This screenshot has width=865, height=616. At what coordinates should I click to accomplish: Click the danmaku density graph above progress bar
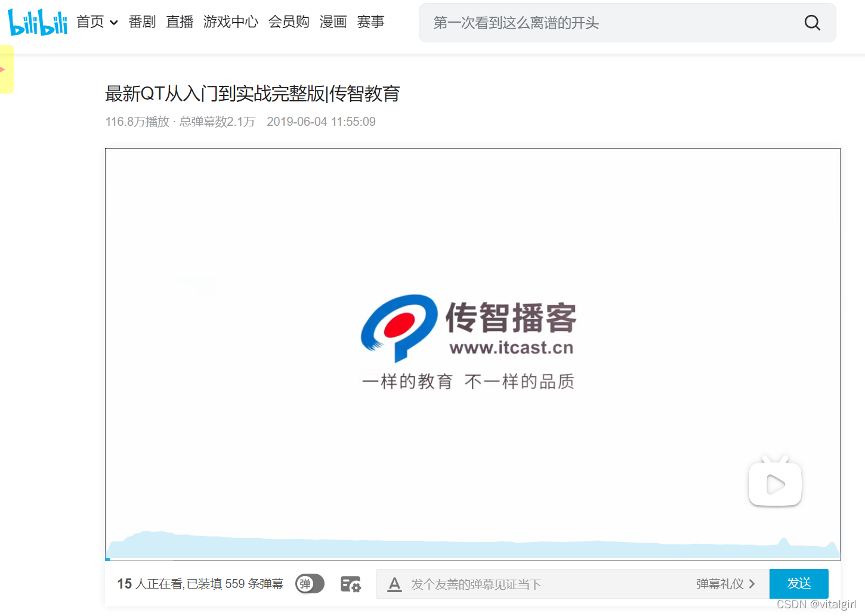click(x=472, y=544)
